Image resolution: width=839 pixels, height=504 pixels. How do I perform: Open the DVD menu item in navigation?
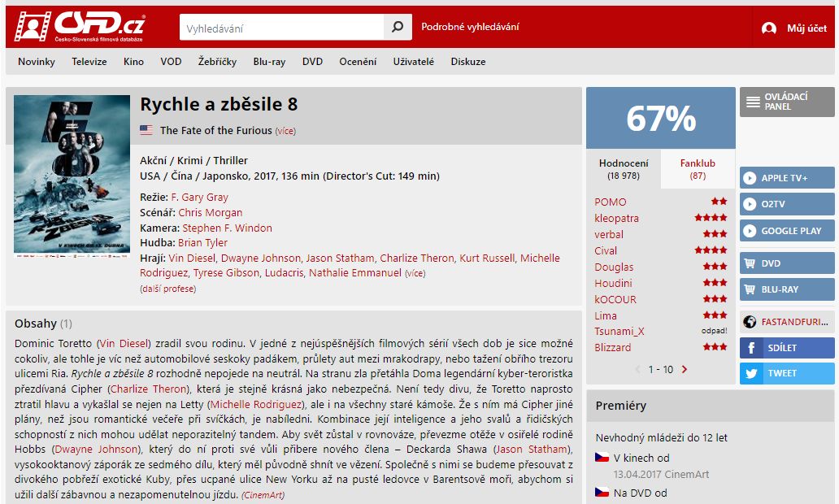(x=312, y=62)
